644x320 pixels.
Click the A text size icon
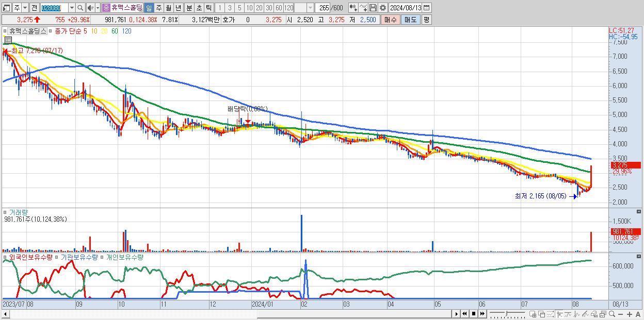click(x=638, y=314)
